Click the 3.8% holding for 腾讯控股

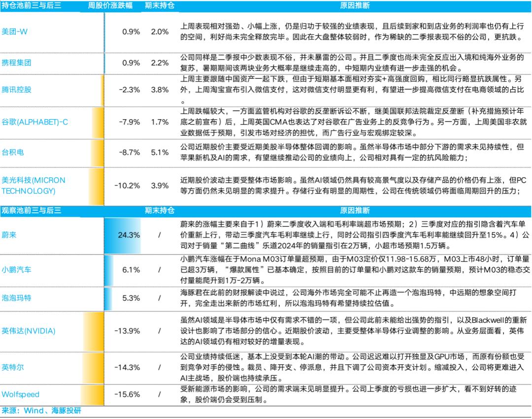[x=160, y=90]
